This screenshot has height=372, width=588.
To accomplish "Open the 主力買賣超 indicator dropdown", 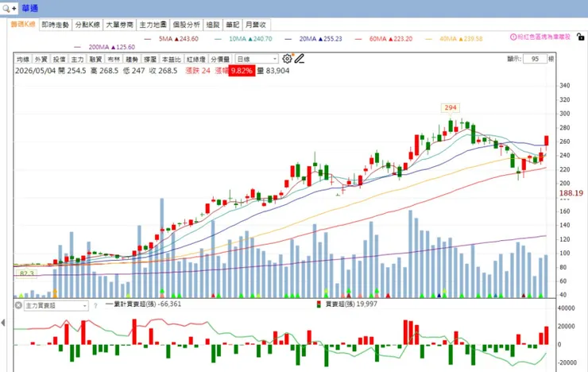I will tap(56, 305).
